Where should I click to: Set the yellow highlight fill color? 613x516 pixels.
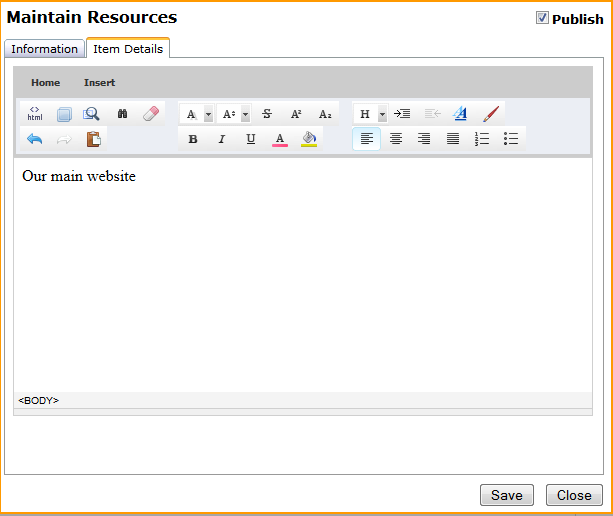pyautogui.click(x=309, y=139)
